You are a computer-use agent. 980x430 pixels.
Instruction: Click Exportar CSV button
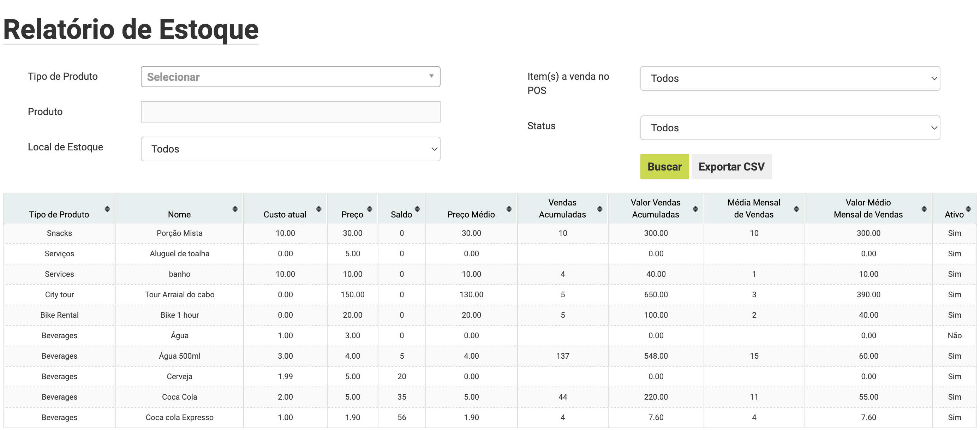[x=731, y=167]
